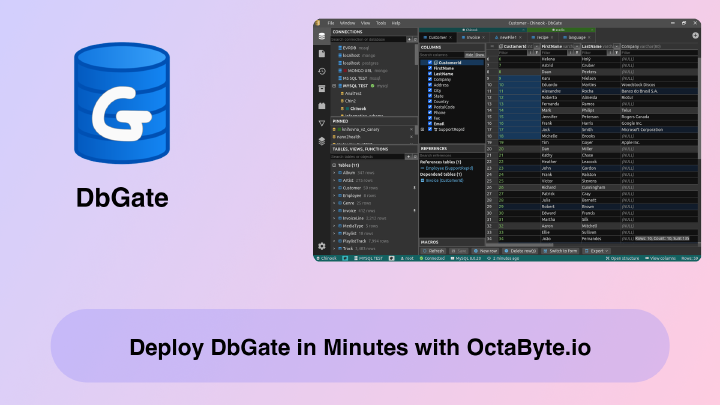
Task: Toggle the CustomerId column checkbox
Action: pos(430,62)
